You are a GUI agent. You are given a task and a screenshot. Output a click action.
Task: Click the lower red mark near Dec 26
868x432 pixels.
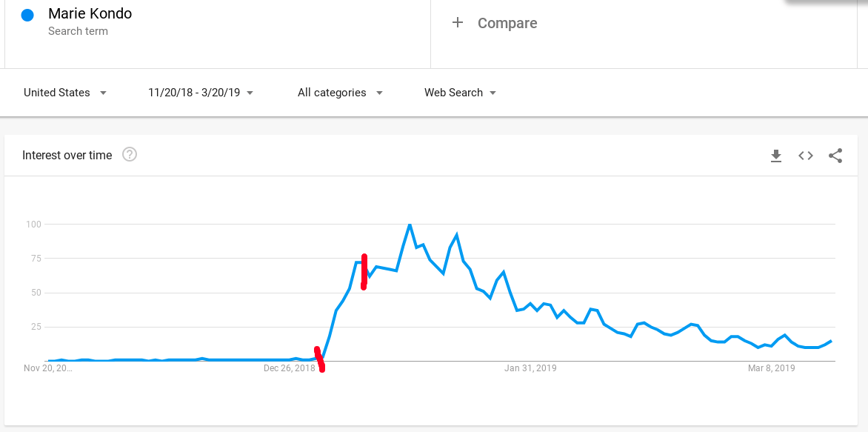tap(319, 359)
